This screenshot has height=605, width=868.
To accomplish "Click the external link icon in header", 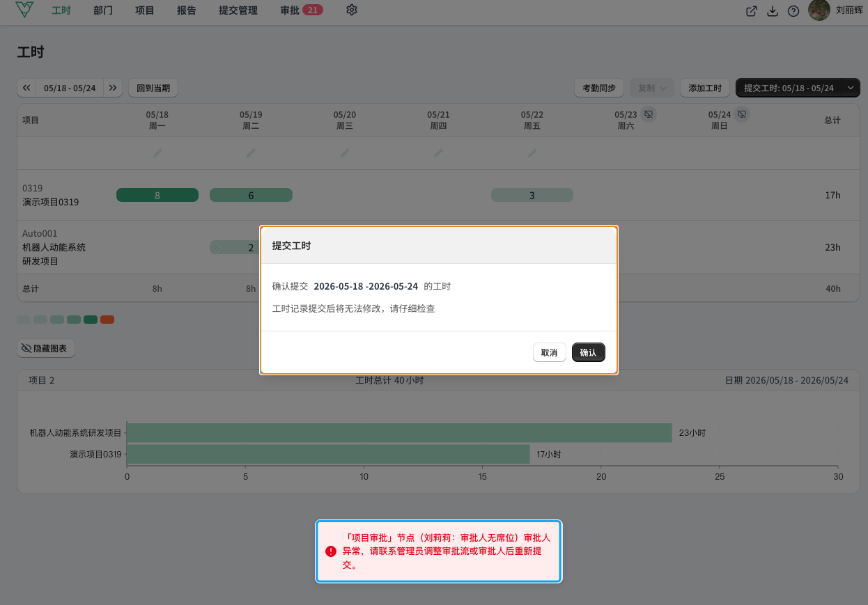I will pos(752,11).
